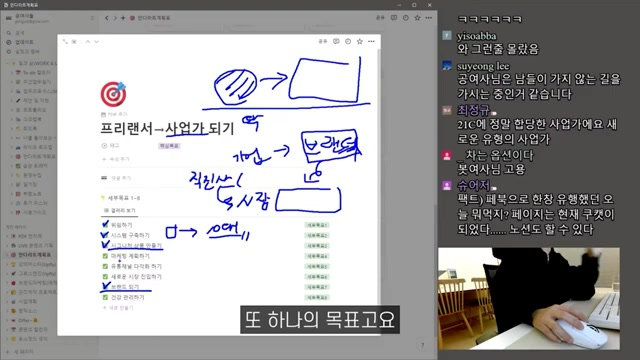Click 속성 추가 add property
Image resolution: width=640 pixels, height=360 pixels.
coord(116,159)
